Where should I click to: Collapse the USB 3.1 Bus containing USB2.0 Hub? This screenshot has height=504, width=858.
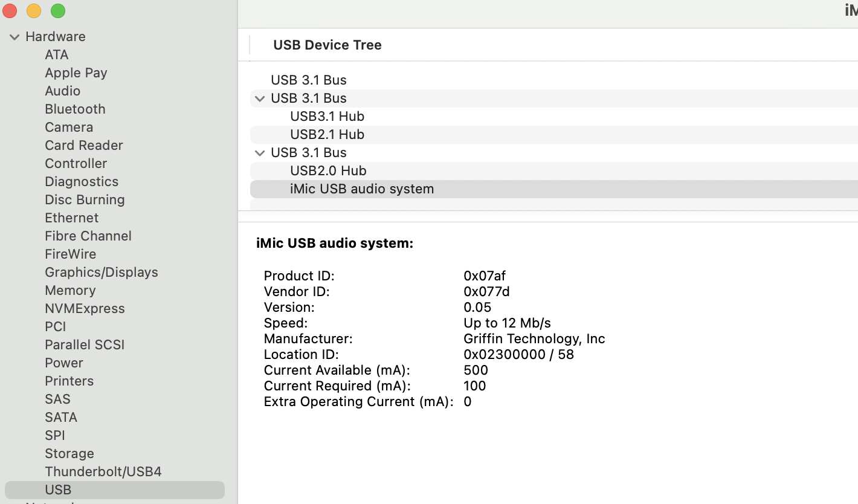pyautogui.click(x=260, y=153)
